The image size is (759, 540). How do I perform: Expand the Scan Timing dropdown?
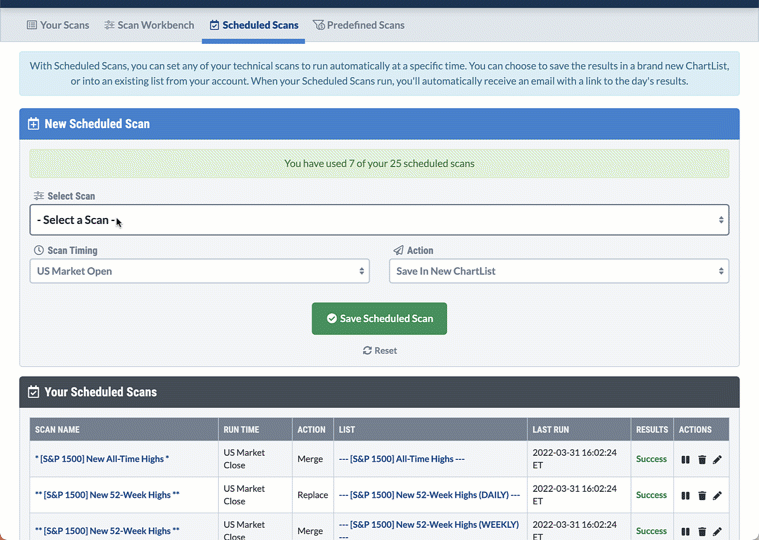pyautogui.click(x=199, y=271)
